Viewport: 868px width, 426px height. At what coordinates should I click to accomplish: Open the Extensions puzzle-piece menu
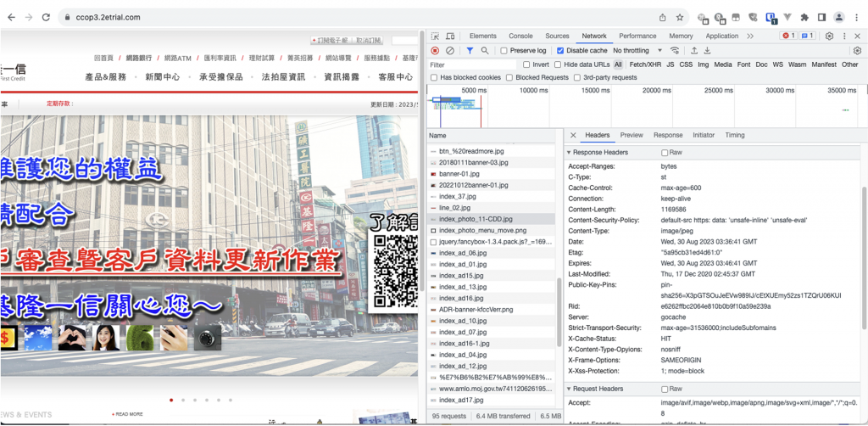click(804, 17)
